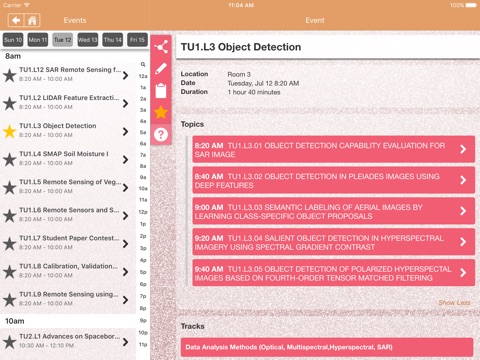Select the Thu 14 day tab
This screenshot has width=480, height=360.
coord(113,40)
